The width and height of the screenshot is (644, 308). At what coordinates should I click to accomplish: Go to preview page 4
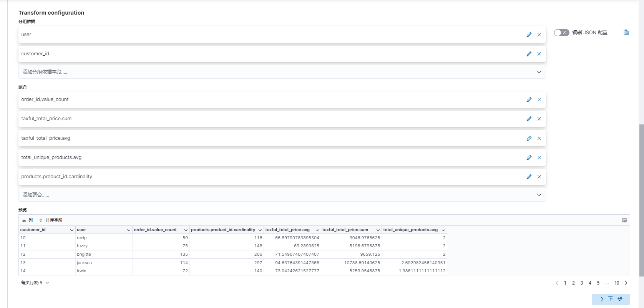point(590,283)
